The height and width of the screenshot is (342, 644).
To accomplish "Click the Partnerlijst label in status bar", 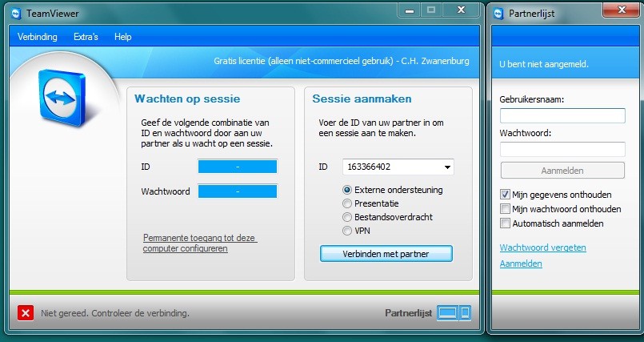I will tap(408, 313).
